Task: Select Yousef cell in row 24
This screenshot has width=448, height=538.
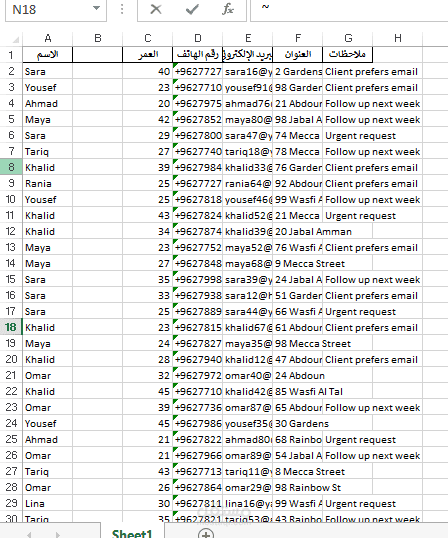Action: pos(48,423)
